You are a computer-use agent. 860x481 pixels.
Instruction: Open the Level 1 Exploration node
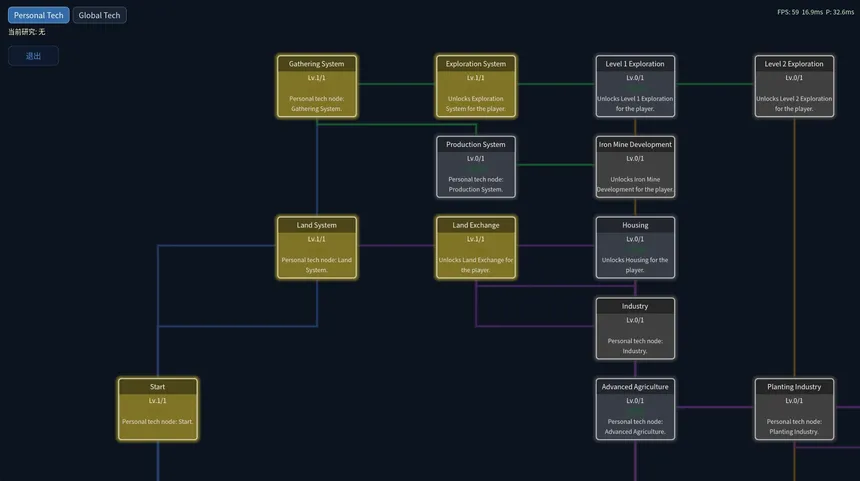tap(635, 86)
